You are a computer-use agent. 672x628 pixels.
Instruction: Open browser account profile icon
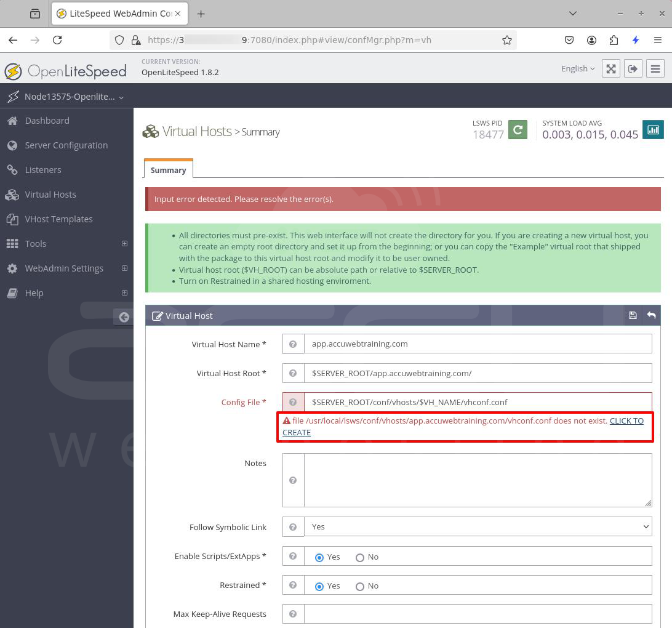tap(591, 40)
